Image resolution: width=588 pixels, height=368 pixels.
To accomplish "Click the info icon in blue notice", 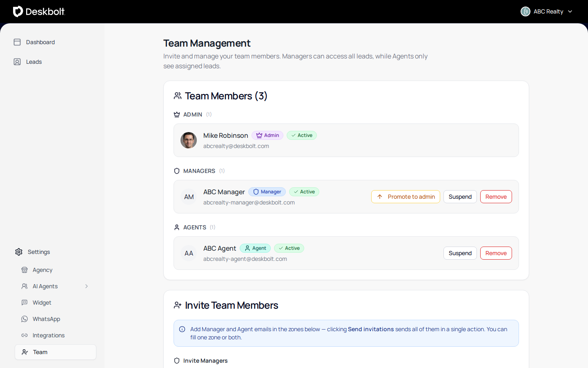I will coord(182,329).
